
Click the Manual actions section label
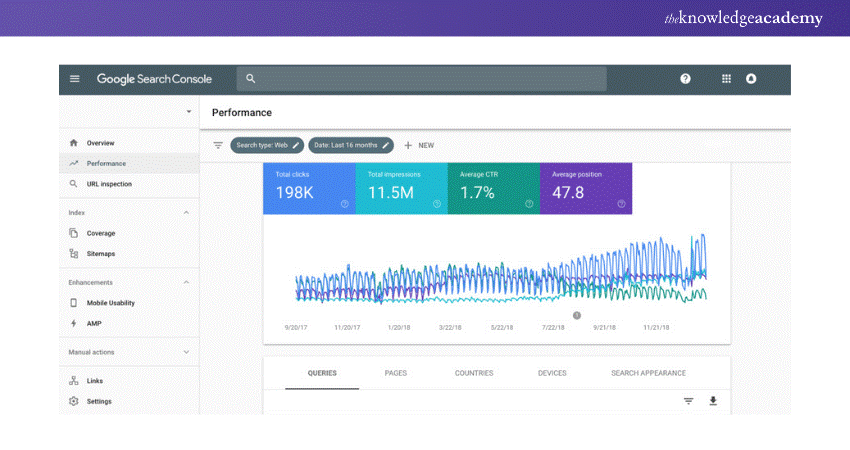point(91,352)
